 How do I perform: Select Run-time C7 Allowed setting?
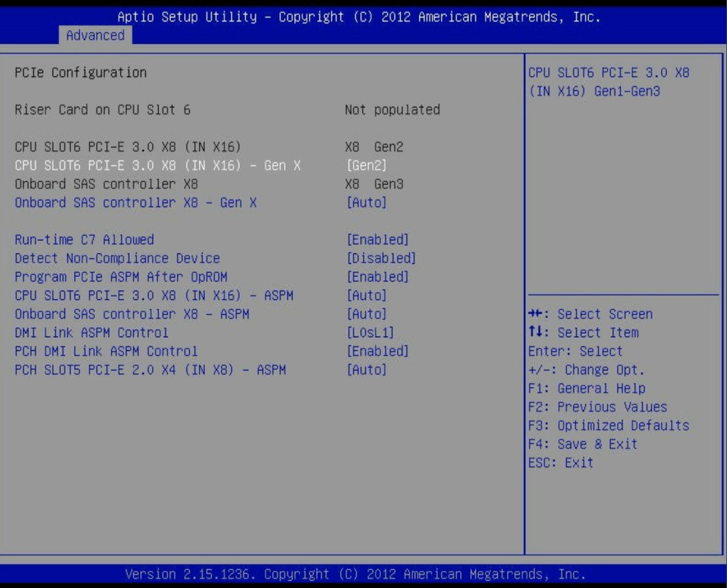click(84, 240)
